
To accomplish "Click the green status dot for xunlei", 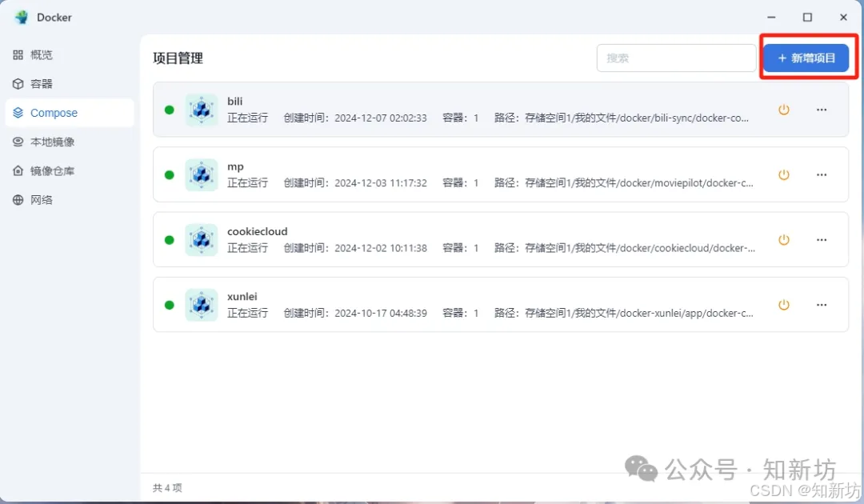I will click(169, 305).
